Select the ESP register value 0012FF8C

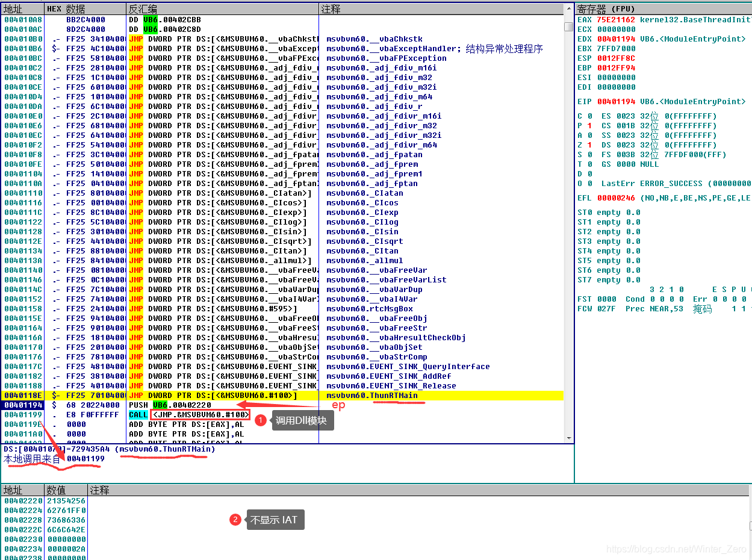pos(616,58)
